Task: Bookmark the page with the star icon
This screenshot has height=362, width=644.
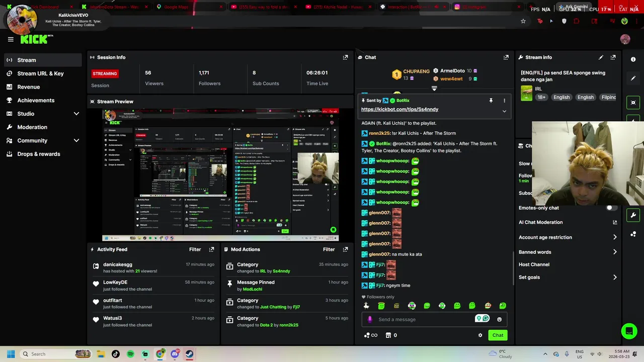Action: coord(523,21)
